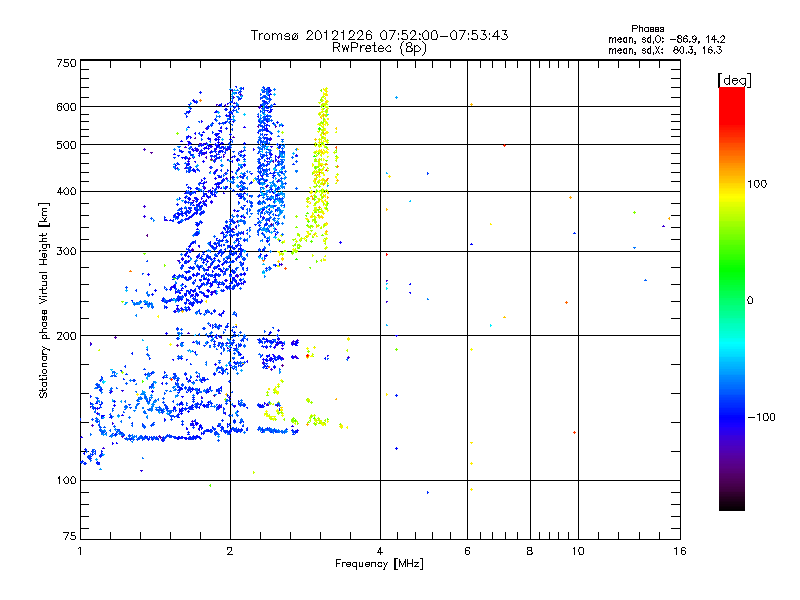Click the colorbar tick label "100"
Screen dimensions: 800x600
coord(757,184)
